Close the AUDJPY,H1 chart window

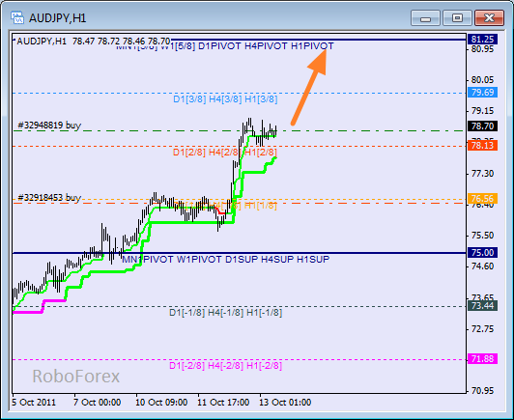tap(489, 18)
